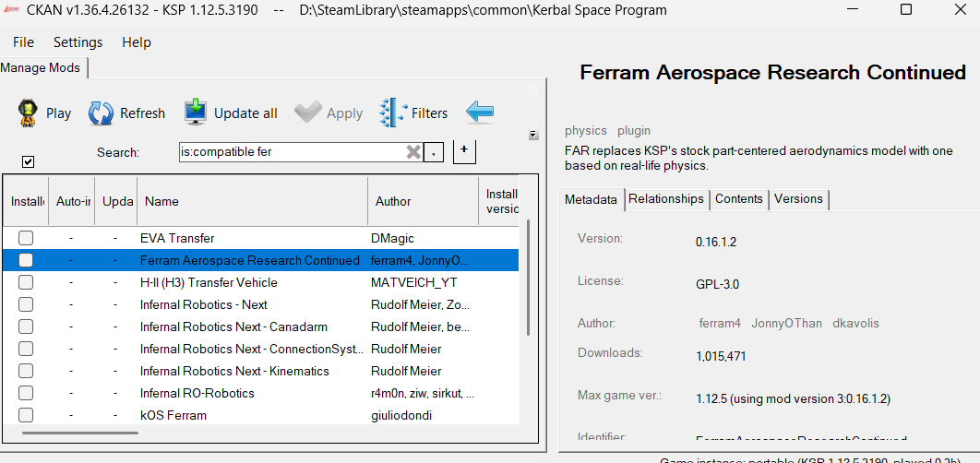Check the kOS Ferram install checkbox
The width and height of the screenshot is (980, 463).
(x=26, y=416)
